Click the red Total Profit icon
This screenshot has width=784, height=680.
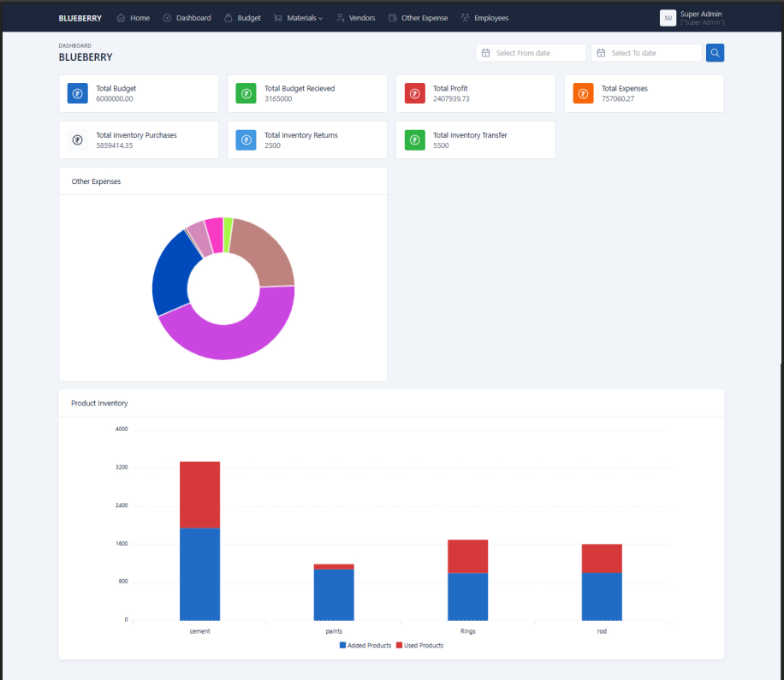click(x=415, y=93)
